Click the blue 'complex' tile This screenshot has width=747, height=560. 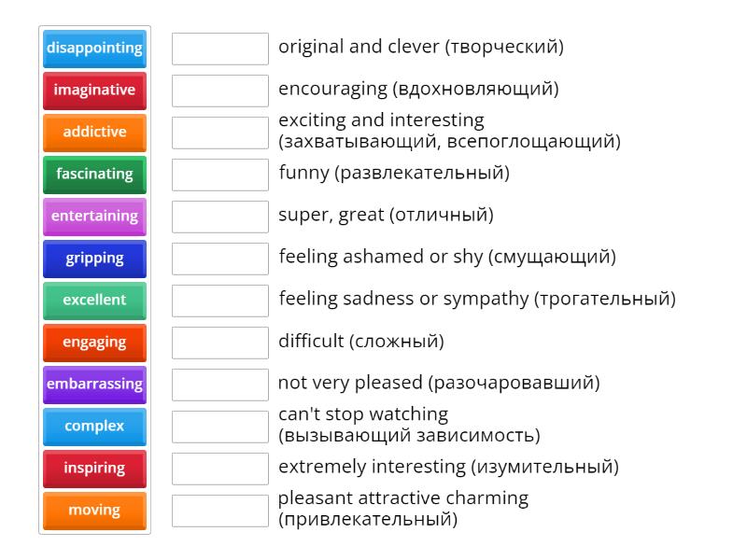pyautogui.click(x=94, y=427)
